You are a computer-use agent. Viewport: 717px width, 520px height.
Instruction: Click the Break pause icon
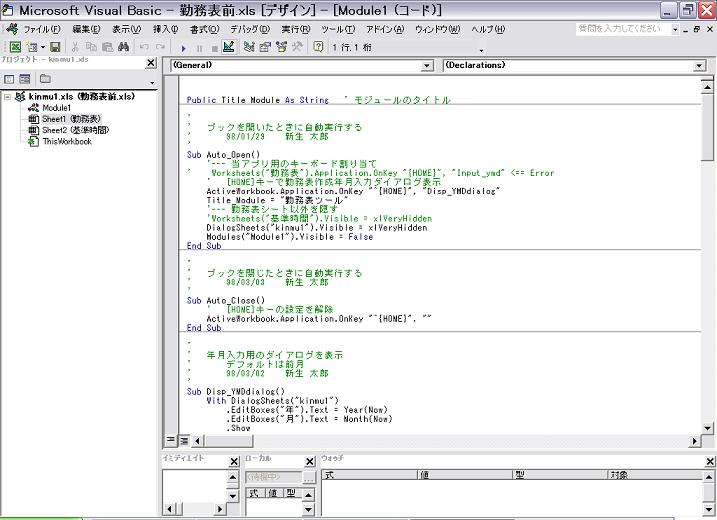(x=199, y=48)
